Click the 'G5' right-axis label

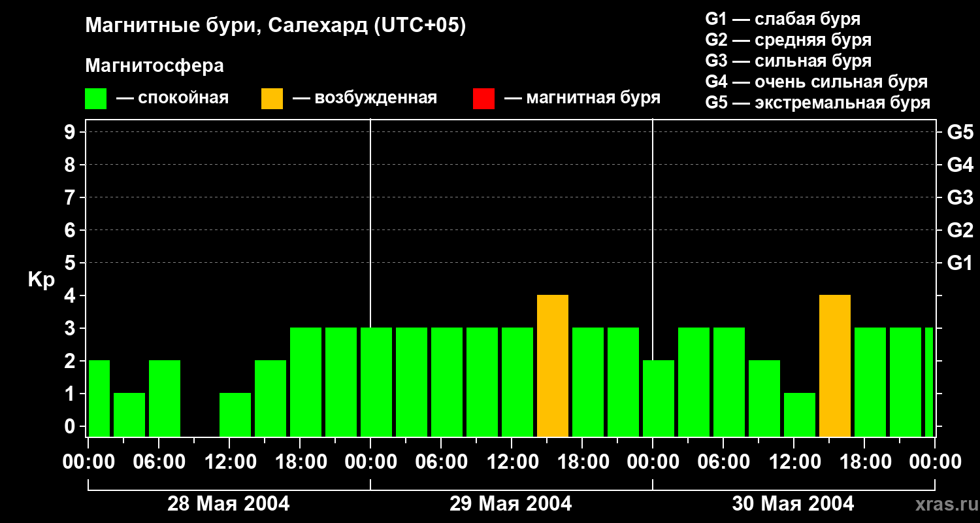960,132
